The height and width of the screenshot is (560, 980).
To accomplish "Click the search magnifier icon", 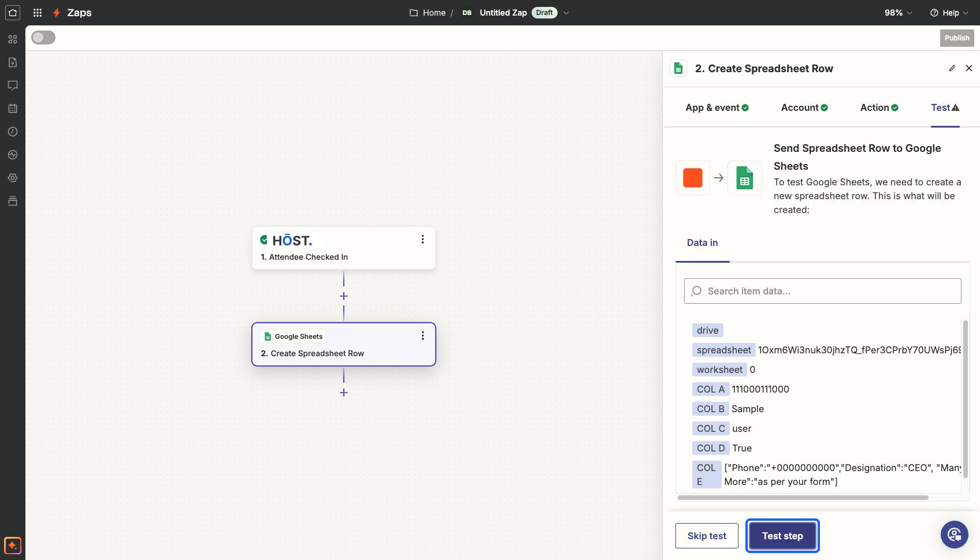I will [697, 291].
